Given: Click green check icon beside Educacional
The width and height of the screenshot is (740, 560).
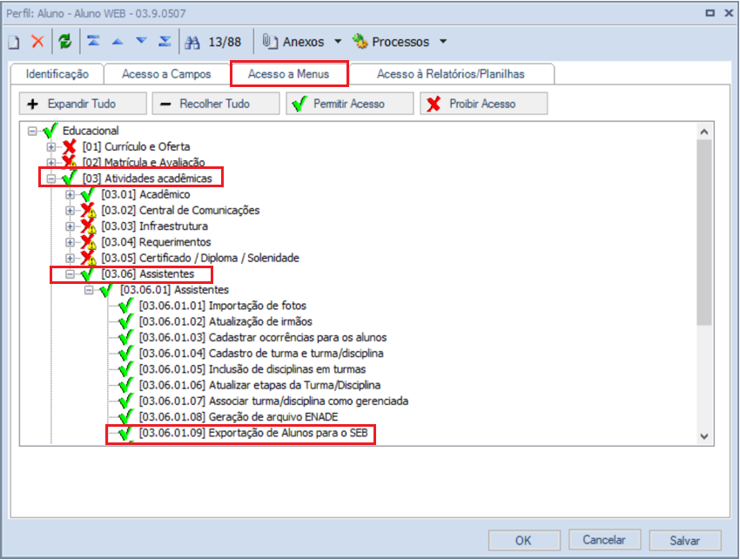Looking at the screenshot, I should coord(50,131).
